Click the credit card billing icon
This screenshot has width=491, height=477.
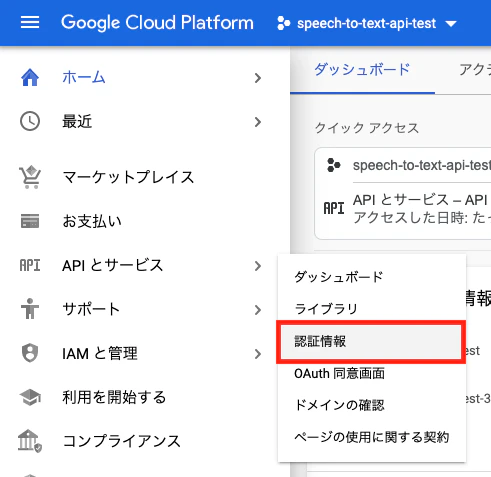30,221
